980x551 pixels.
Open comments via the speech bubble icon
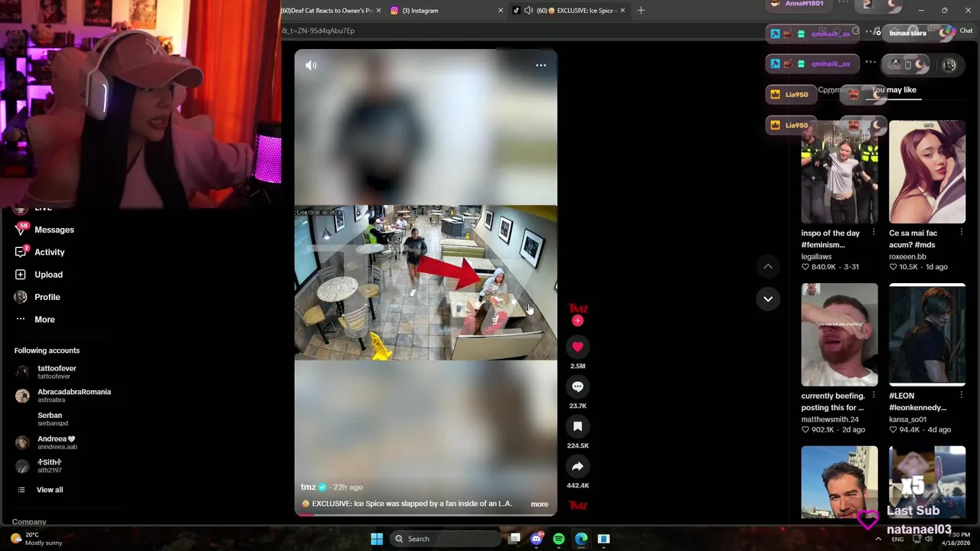pos(577,386)
